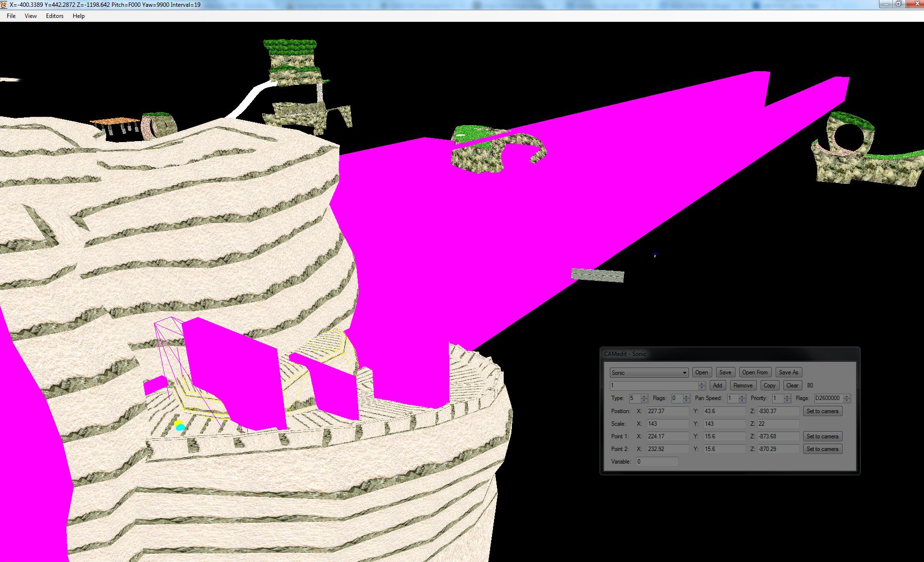This screenshot has width=924, height=562.
Task: Click the Open button in CAMedit
Action: tap(701, 372)
